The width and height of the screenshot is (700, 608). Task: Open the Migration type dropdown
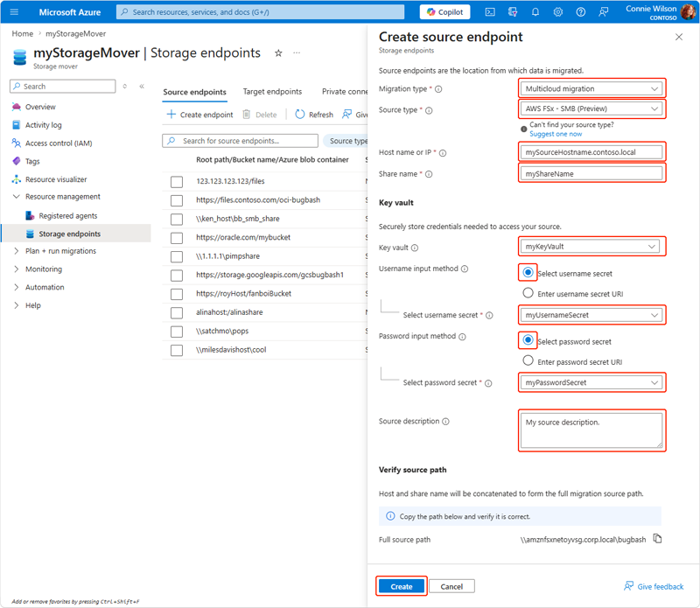pos(591,88)
